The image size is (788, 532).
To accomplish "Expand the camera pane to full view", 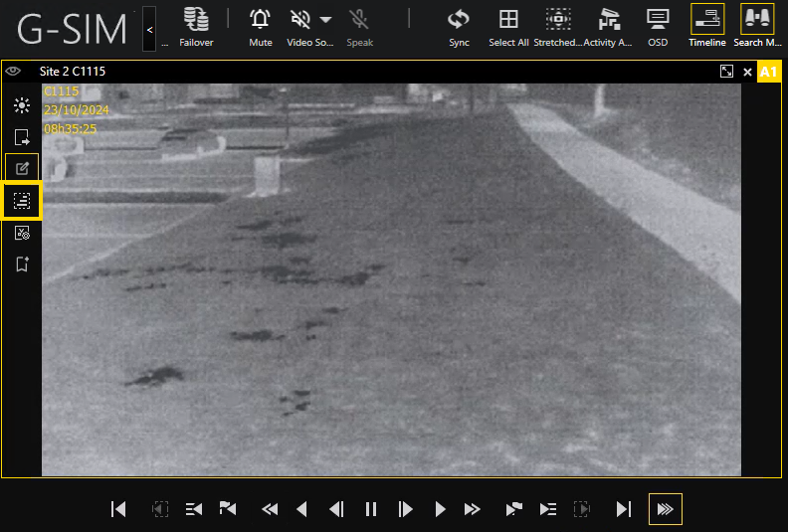I will point(727,72).
